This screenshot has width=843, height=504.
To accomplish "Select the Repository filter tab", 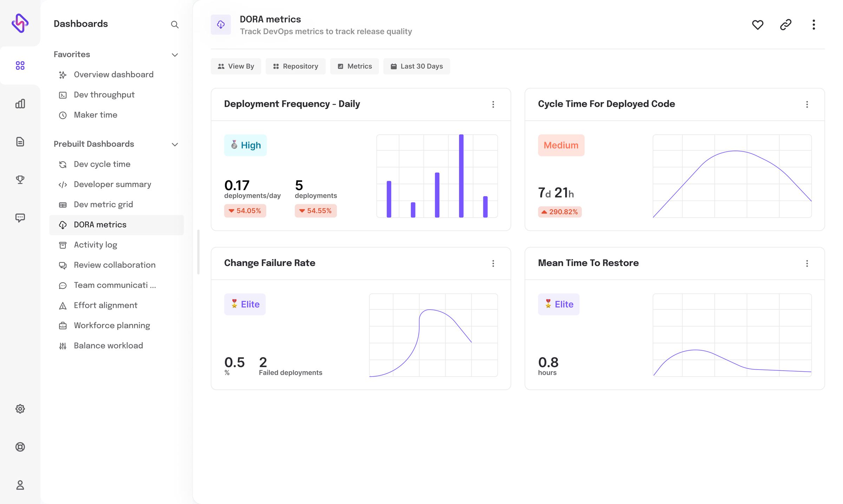I will tap(295, 66).
